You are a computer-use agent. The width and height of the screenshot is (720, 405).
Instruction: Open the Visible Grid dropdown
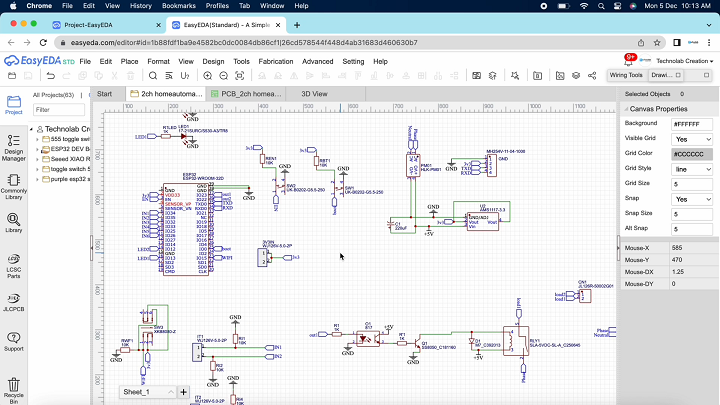[x=692, y=139]
